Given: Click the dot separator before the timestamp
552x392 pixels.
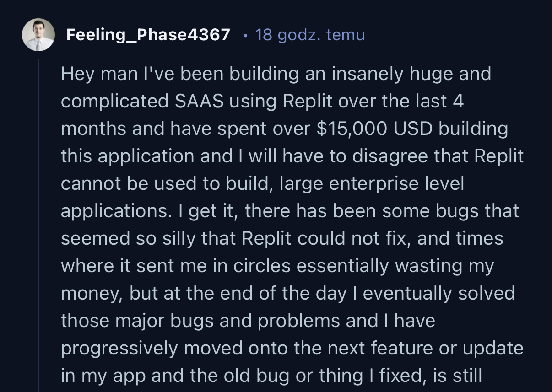Looking at the screenshot, I should coord(246,35).
